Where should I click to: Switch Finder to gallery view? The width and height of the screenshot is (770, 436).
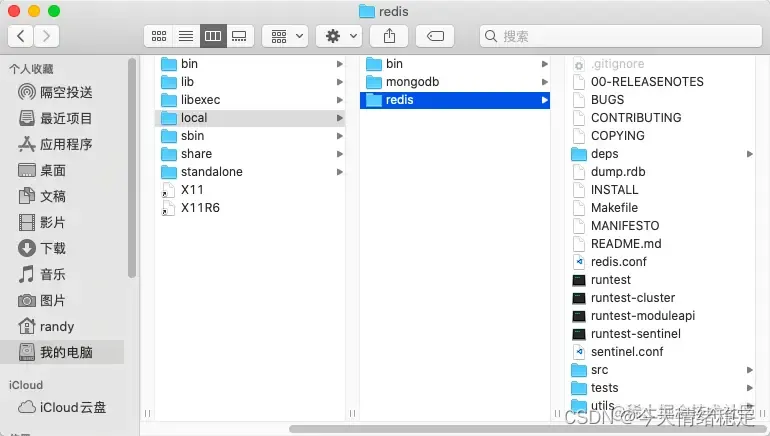coord(240,36)
